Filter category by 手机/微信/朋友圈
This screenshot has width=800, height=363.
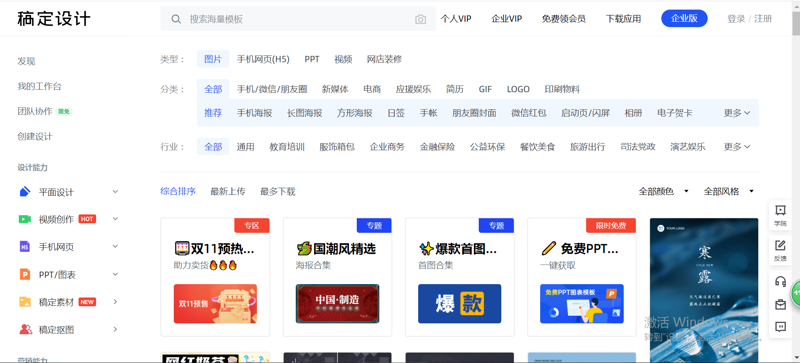[x=272, y=89]
